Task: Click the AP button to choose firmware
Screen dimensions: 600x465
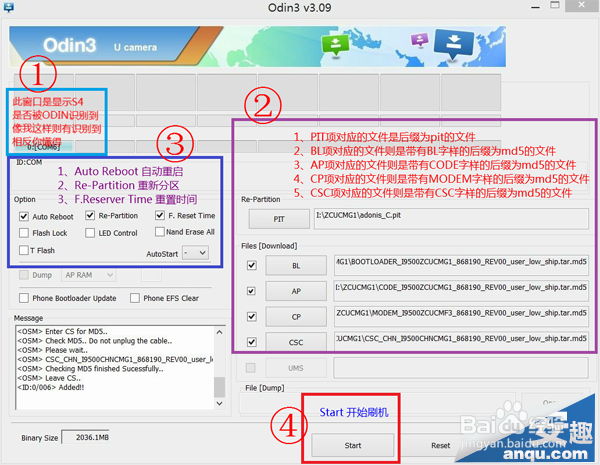Action: (296, 291)
